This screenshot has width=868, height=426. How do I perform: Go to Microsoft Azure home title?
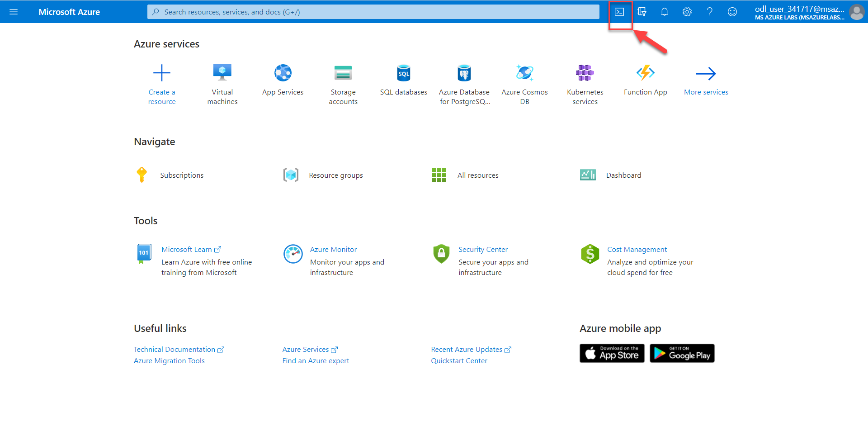(x=69, y=12)
